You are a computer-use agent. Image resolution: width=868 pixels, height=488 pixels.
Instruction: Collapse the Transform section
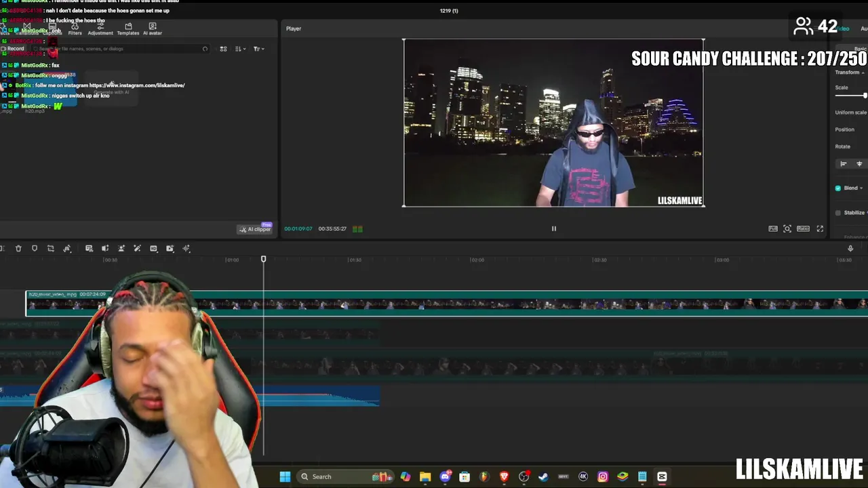point(863,73)
